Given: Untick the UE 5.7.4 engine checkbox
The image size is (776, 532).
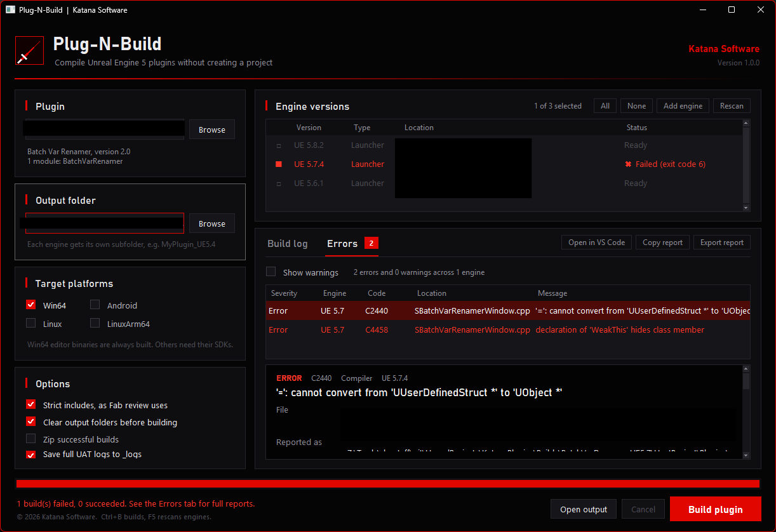Looking at the screenshot, I should (x=278, y=164).
